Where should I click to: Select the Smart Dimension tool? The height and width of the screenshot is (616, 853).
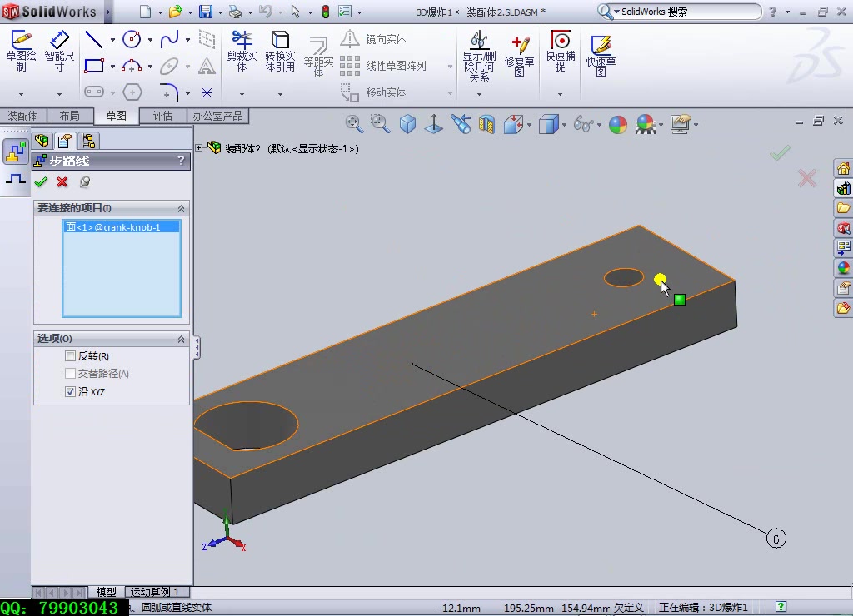(58, 52)
